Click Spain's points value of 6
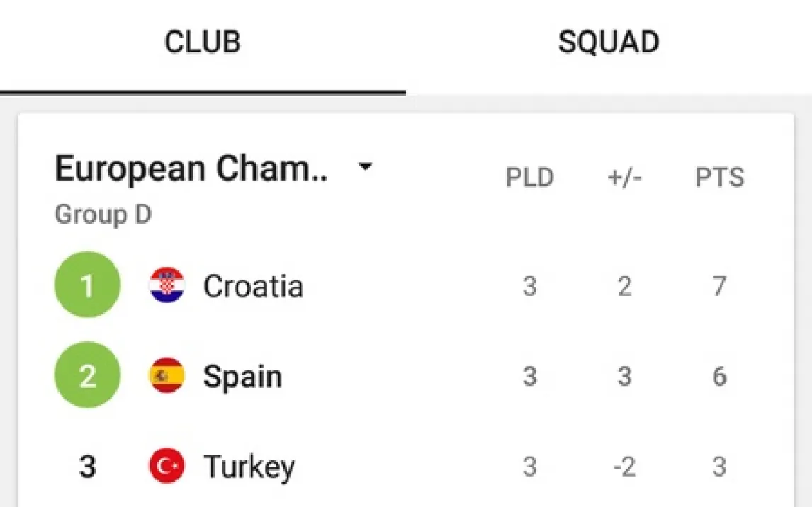This screenshot has width=812, height=507. [719, 376]
